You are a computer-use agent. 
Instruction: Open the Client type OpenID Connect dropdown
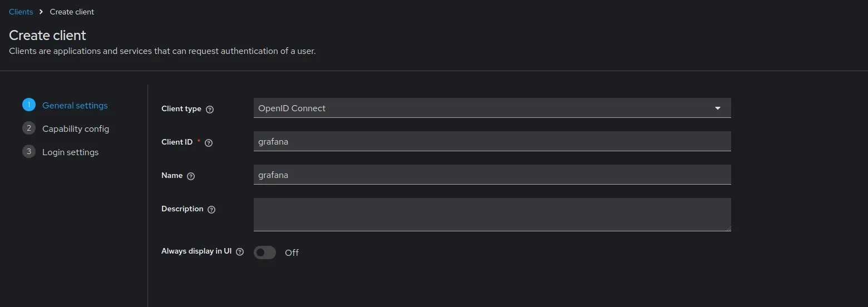(x=484, y=108)
